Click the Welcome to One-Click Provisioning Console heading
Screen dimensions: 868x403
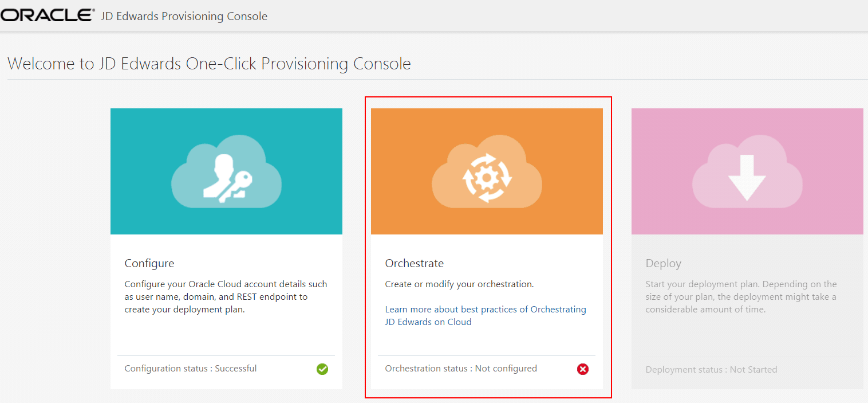tap(209, 63)
